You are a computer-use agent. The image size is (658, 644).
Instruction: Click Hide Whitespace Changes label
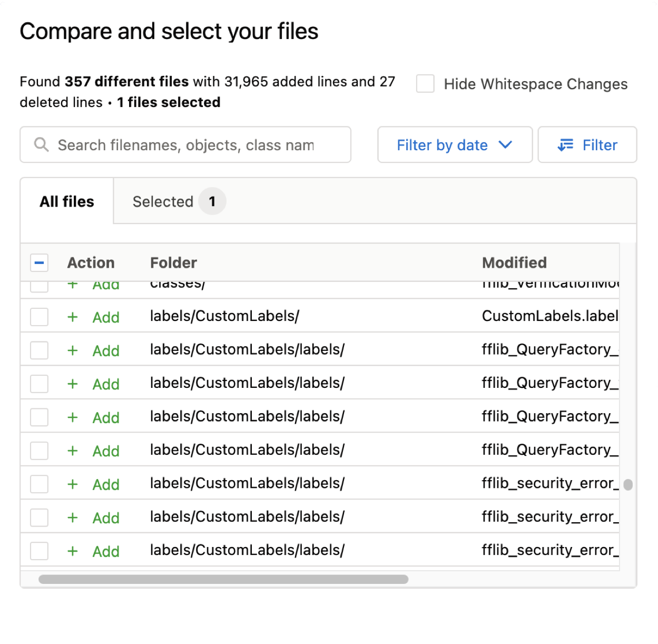536,84
